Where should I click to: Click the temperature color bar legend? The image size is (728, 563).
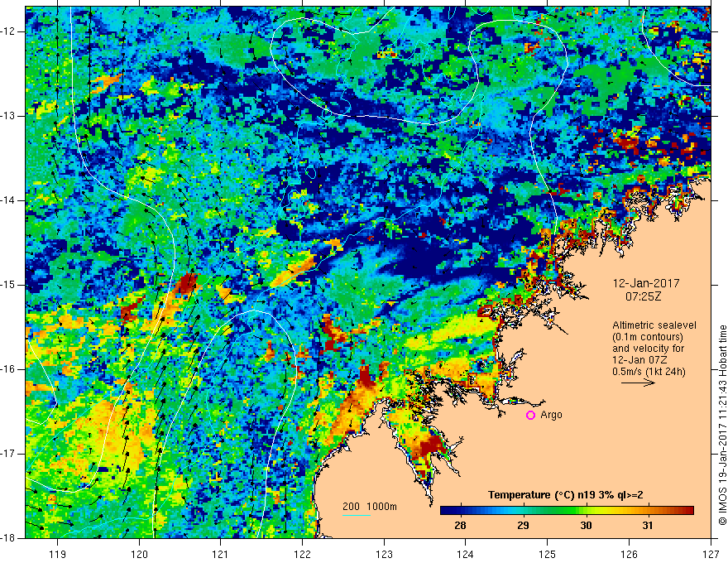[567, 511]
